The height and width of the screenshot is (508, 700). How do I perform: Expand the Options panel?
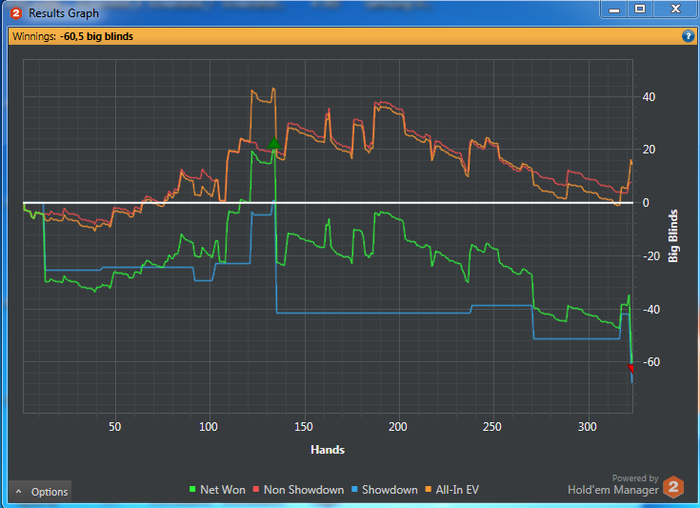click(x=40, y=492)
